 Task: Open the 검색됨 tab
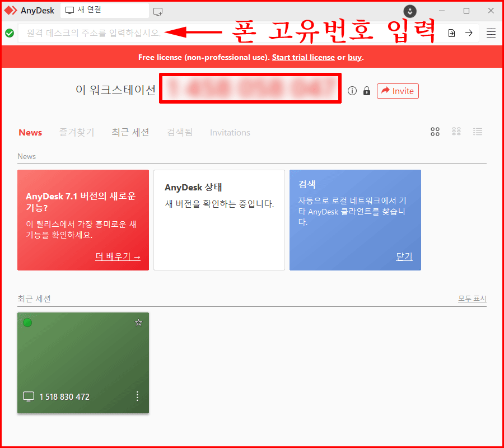point(179,132)
